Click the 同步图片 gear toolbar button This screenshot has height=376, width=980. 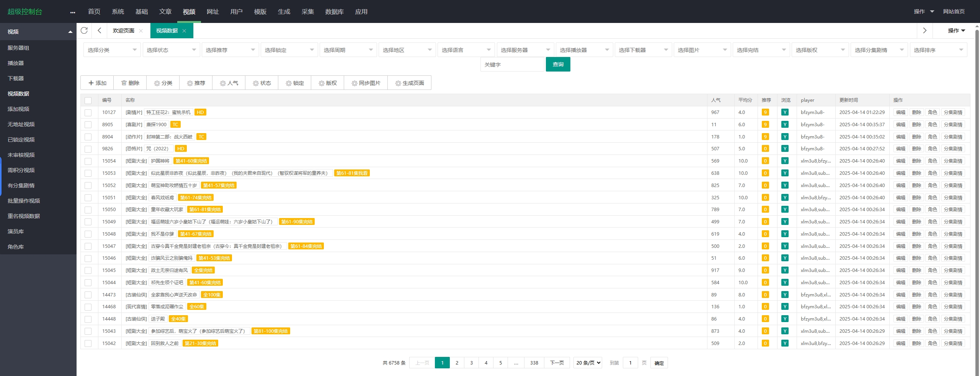366,83
